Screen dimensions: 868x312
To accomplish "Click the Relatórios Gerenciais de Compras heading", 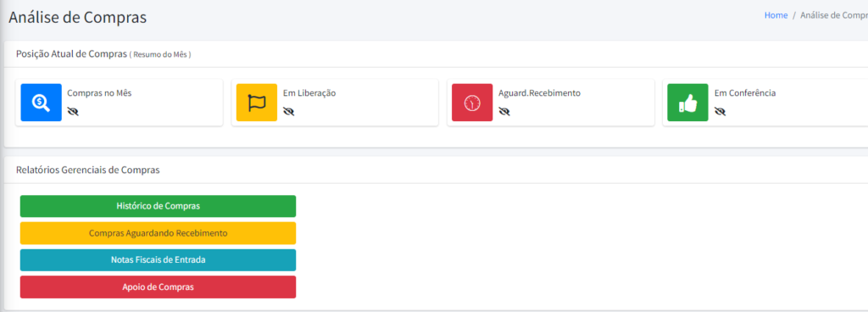I will (88, 170).
